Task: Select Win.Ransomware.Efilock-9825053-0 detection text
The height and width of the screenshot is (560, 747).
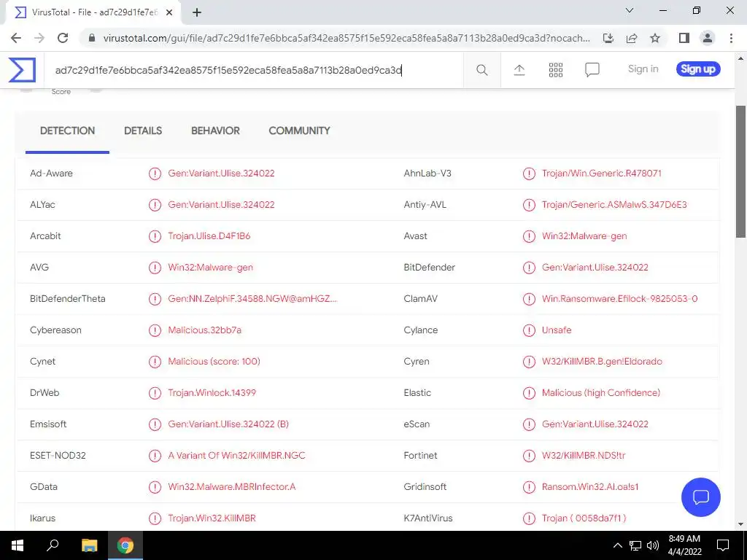Action: 619,299
